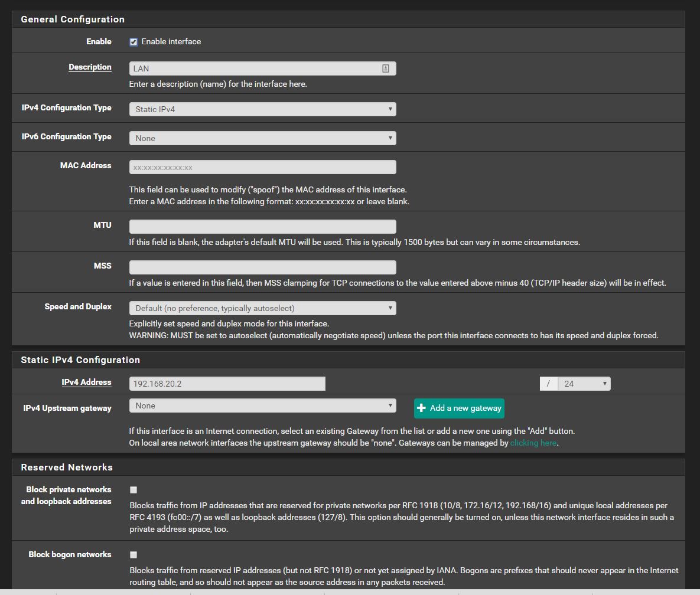Click the "If this interface is an Internet connection" line
Screen dimensions: 700x595
click(x=352, y=431)
